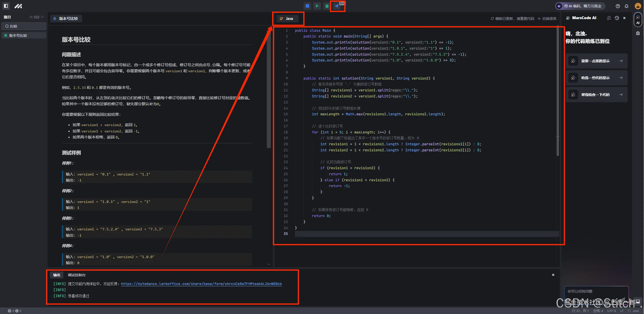Image resolution: width=644 pixels, height=314 pixels.
Task: Switch to the 调试控制台 tab
Action: 76,275
